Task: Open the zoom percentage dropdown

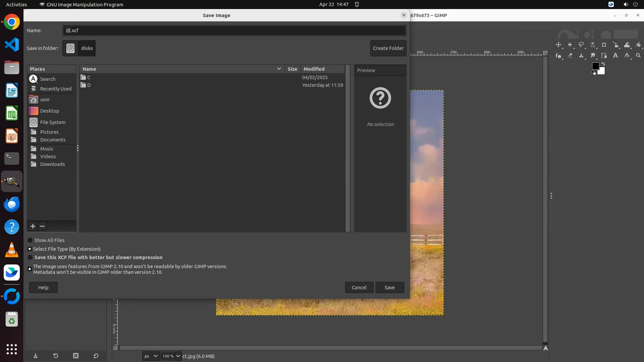Action: pos(178,356)
